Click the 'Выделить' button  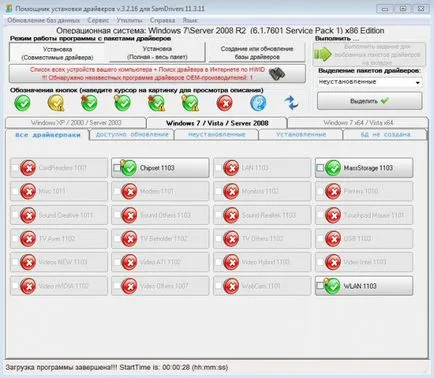pyautogui.click(x=369, y=101)
